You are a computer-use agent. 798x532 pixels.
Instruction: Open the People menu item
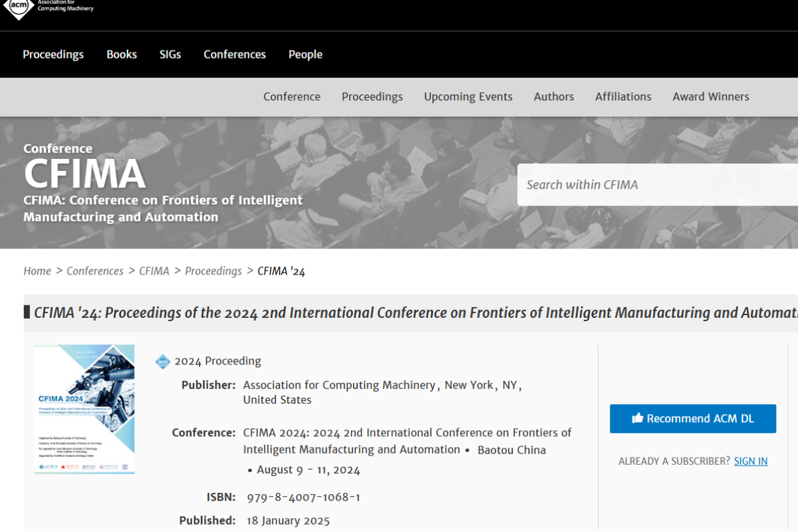[305, 55]
